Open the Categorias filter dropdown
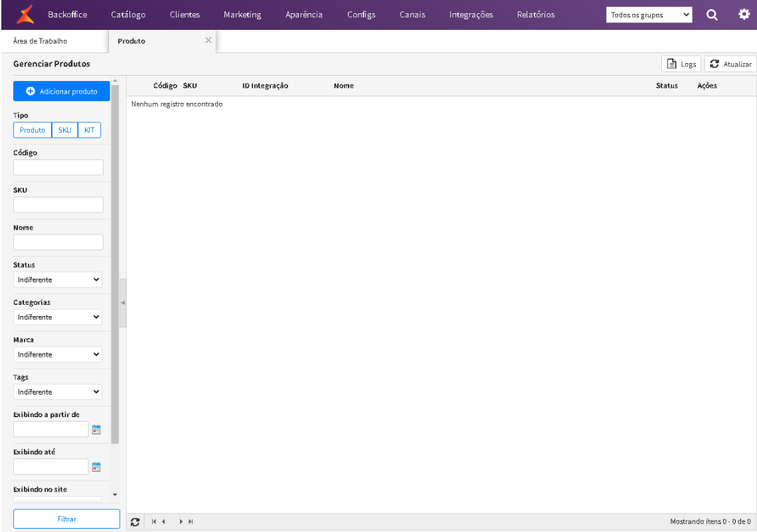 (58, 317)
